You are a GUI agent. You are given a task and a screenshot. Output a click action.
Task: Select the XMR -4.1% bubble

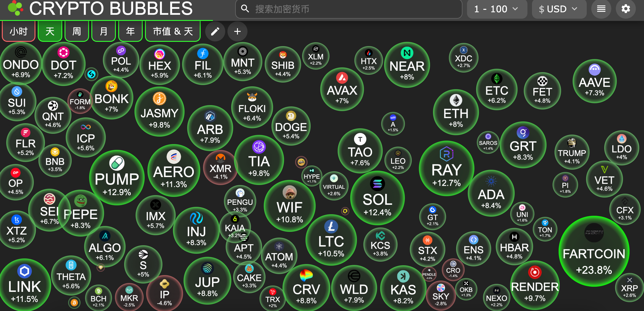(220, 167)
